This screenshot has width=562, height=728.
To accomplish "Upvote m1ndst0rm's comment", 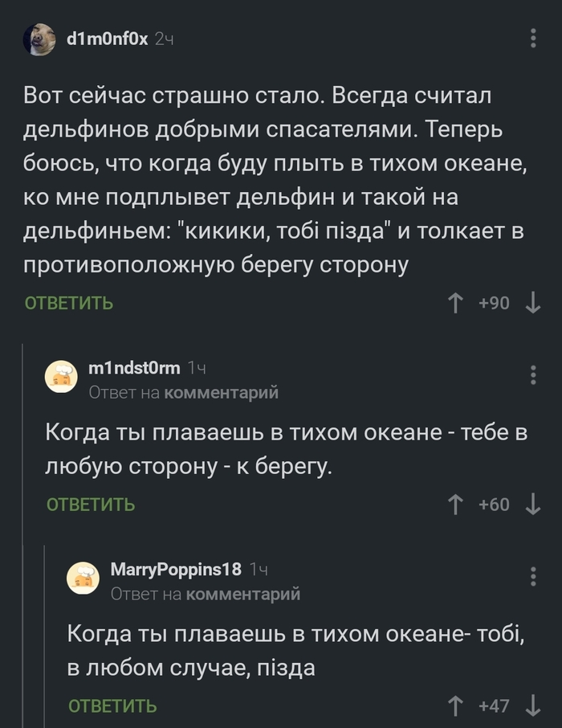I will 455,504.
